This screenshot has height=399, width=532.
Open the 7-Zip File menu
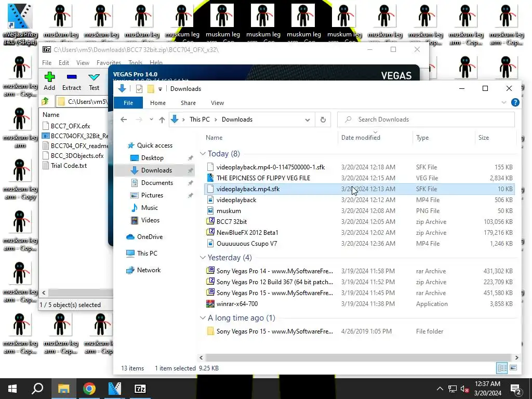click(x=47, y=63)
